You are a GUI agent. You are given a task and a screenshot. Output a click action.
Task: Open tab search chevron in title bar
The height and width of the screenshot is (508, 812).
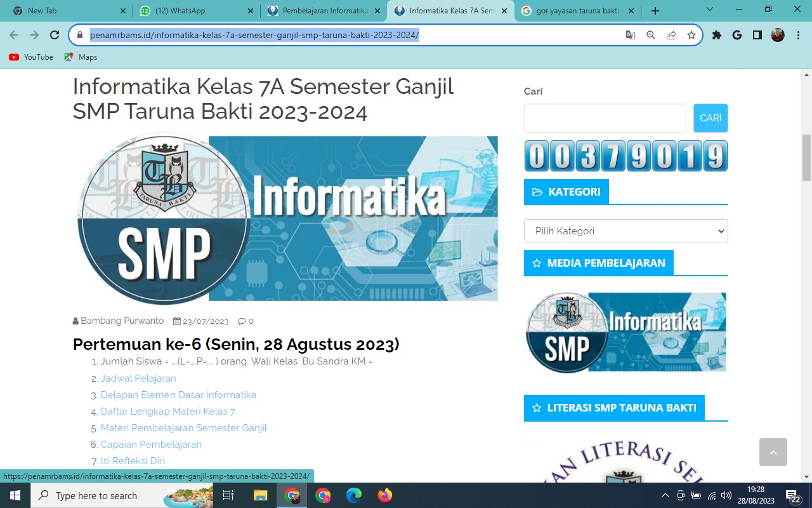tap(710, 10)
